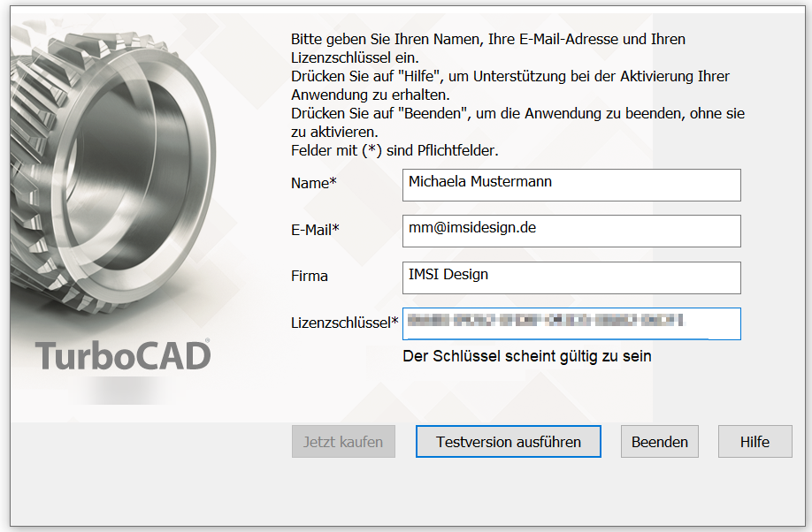Click the greyed-out Jetzt kaufen button
Screen dimensions: 812x532
(343, 442)
